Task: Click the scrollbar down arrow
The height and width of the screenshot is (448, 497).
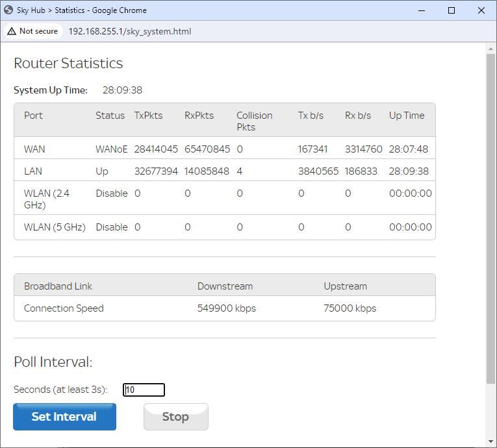Action: 491,443
